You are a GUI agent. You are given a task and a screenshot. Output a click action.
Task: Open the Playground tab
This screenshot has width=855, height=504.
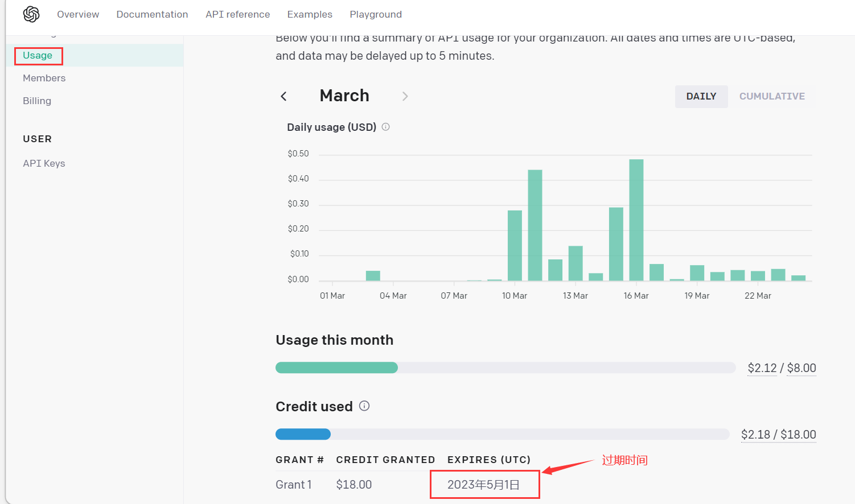click(376, 14)
